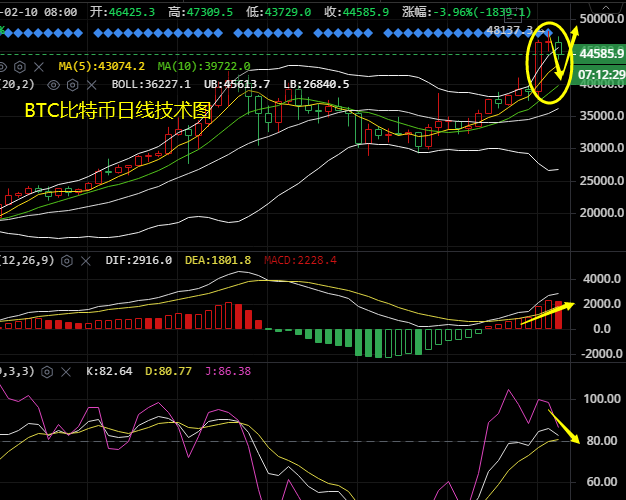Remove the MACD indicator panel
This screenshot has width=626, height=500.
[x=86, y=260]
